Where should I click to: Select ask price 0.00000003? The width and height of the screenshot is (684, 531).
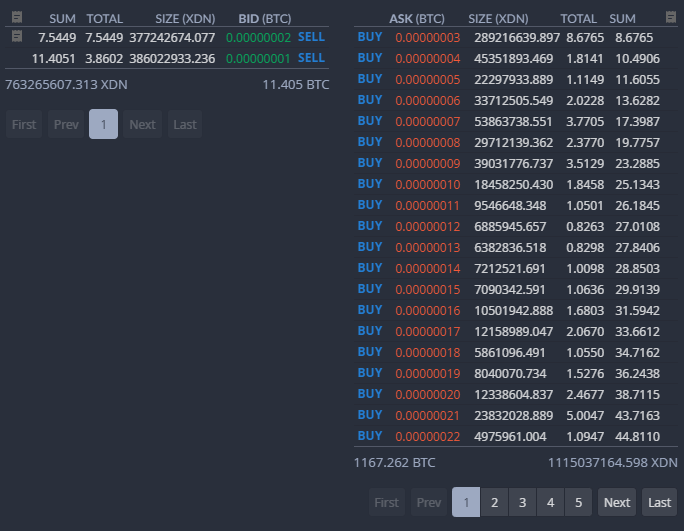click(x=428, y=38)
